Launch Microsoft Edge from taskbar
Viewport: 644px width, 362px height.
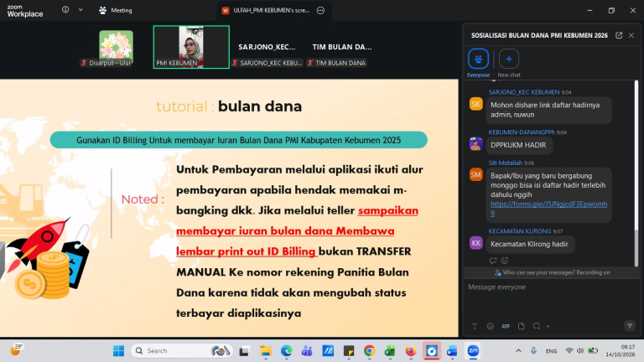(x=286, y=351)
